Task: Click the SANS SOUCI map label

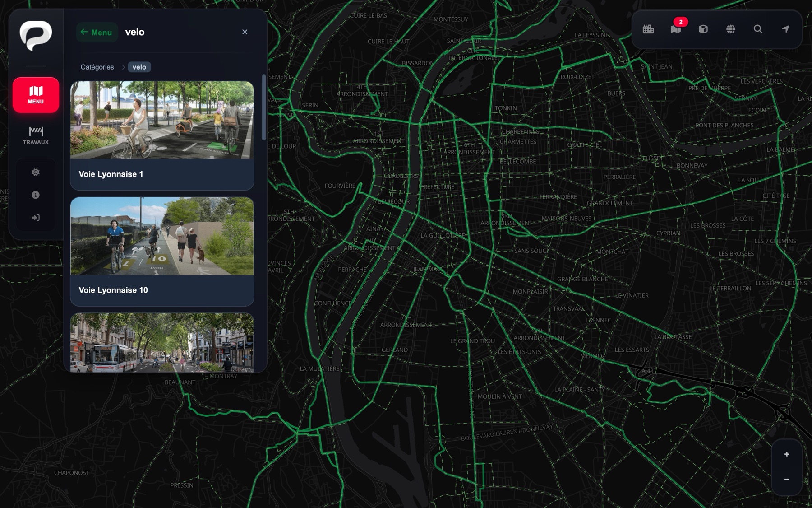Action: click(531, 251)
